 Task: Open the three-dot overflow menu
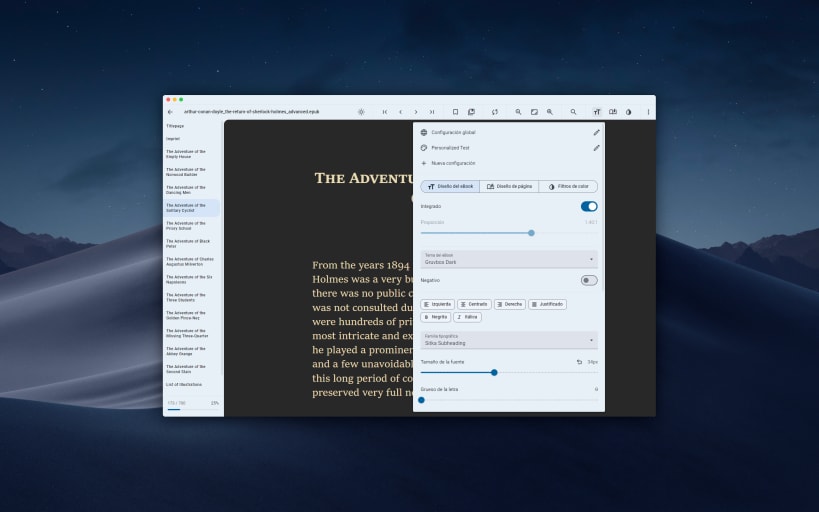(648, 112)
